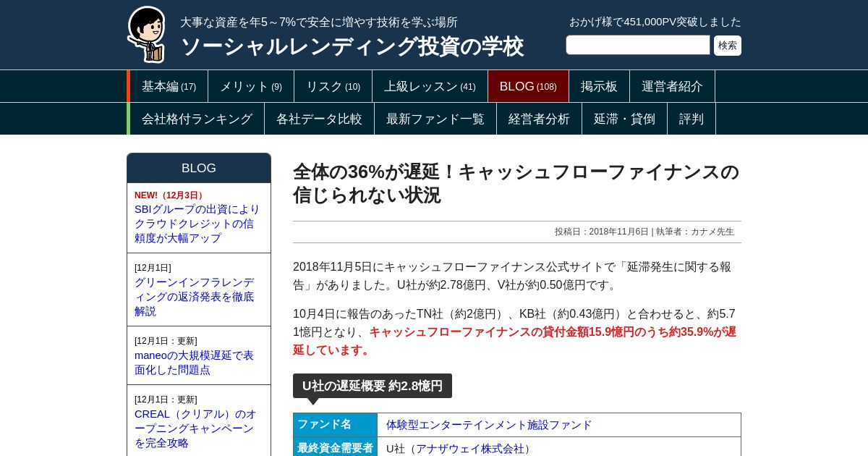Open the 上級レッスン (41) menu item
Screen dimensions: 868x456
pyautogui.click(x=430, y=86)
